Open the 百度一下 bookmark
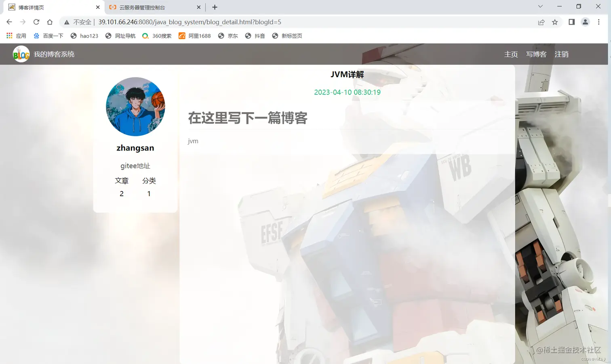The width and height of the screenshot is (611, 364). pos(48,36)
